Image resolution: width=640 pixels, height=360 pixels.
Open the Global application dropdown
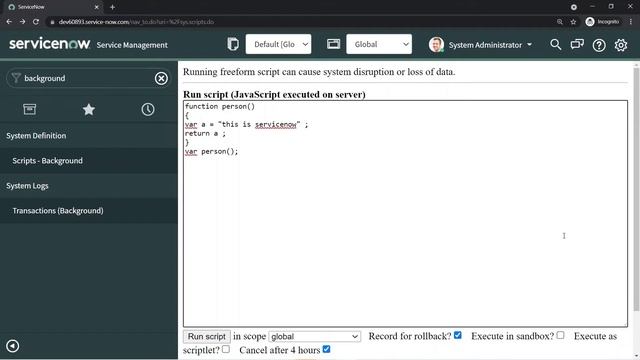click(x=379, y=44)
